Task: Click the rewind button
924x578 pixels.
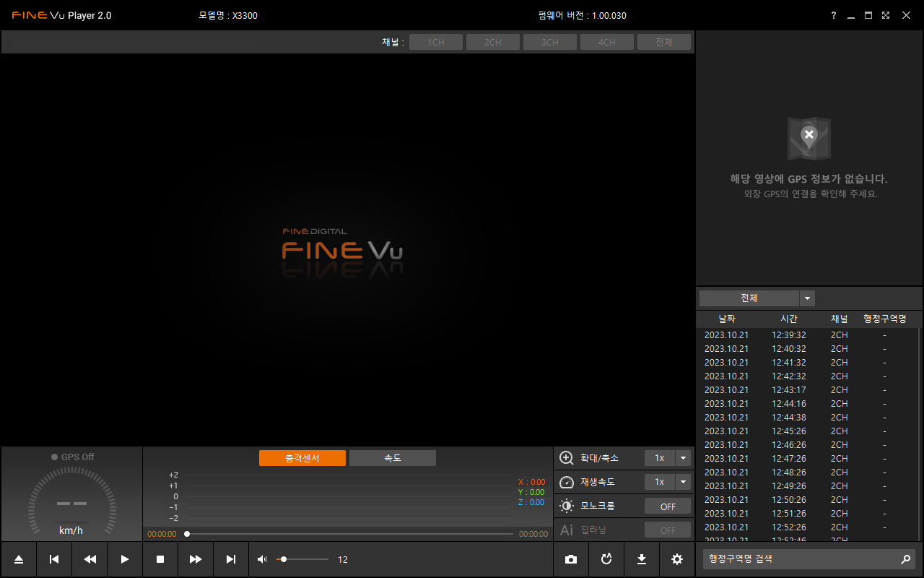Action: tap(90, 559)
